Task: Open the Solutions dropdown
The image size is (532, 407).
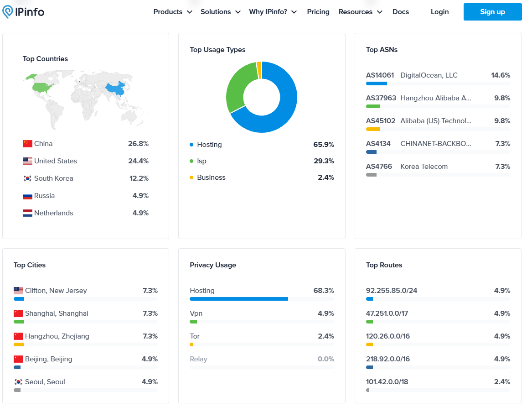Action: pyautogui.click(x=220, y=12)
